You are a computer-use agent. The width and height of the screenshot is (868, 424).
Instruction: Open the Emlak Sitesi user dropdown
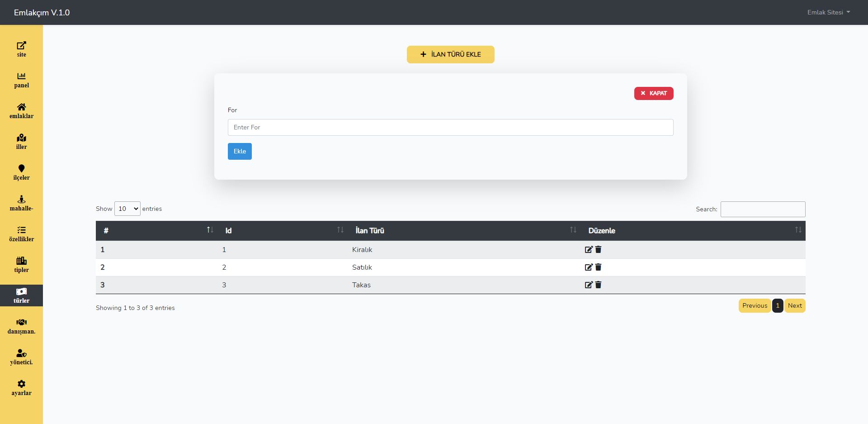(x=829, y=12)
